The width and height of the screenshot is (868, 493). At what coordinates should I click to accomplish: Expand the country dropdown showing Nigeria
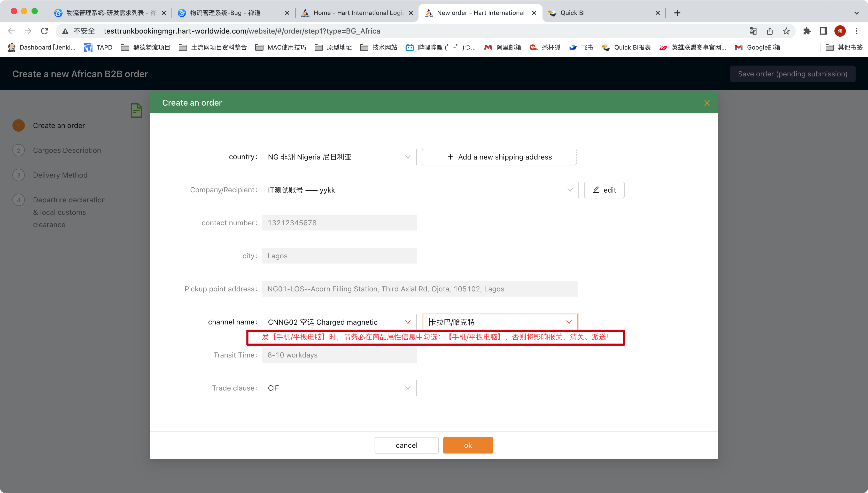pyautogui.click(x=339, y=157)
